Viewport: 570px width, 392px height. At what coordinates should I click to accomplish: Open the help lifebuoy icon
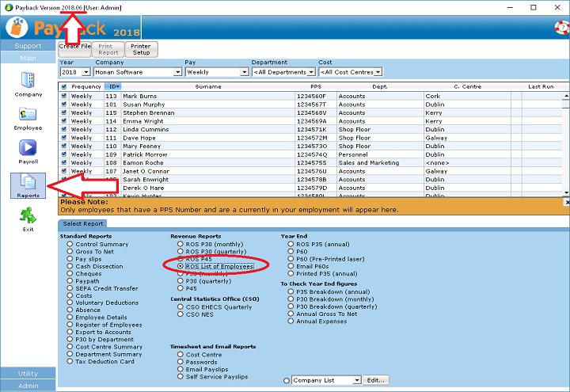[x=562, y=28]
